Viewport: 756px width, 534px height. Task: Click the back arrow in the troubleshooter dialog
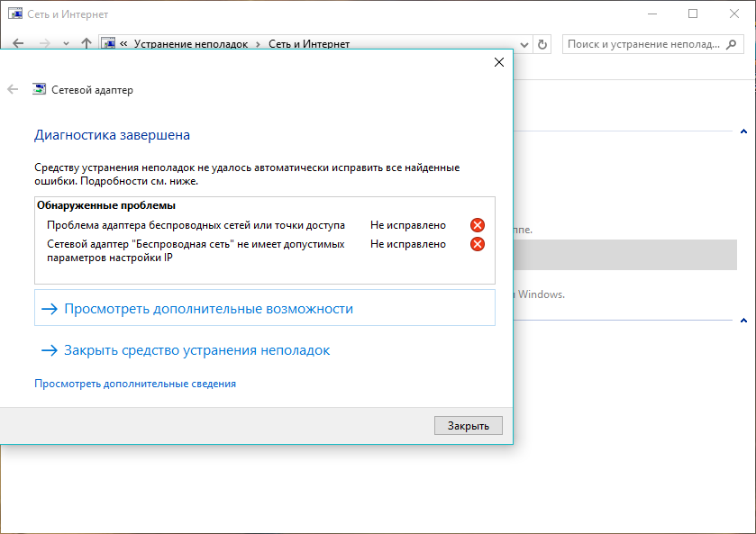click(x=13, y=90)
